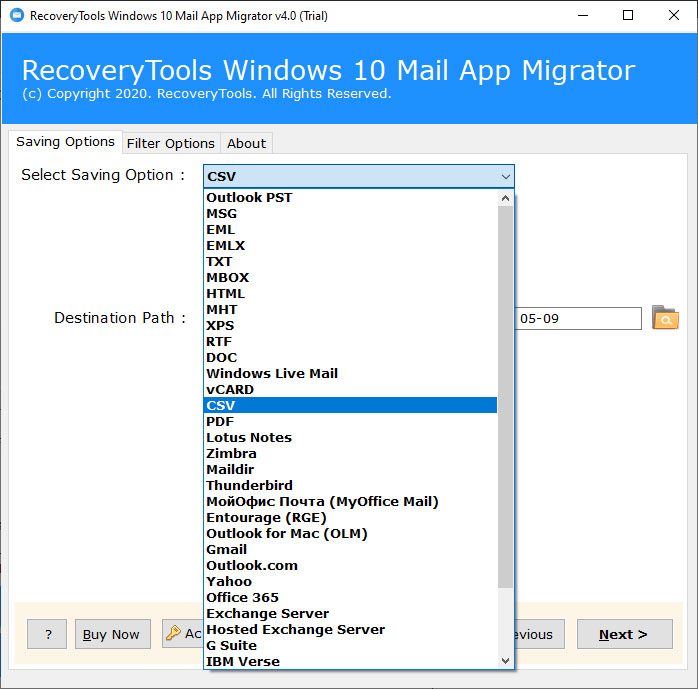The image size is (698, 689).
Task: Choose Office 365 option
Action: click(x=350, y=597)
